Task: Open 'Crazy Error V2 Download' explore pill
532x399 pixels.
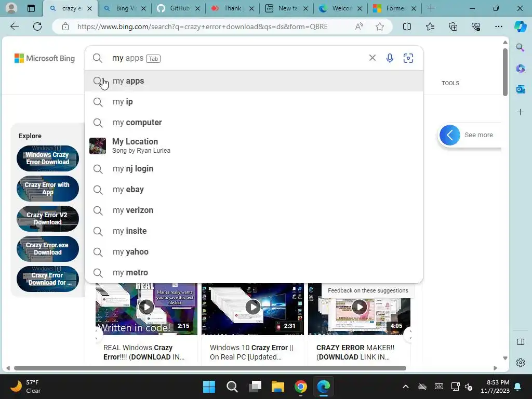Action: click(47, 219)
